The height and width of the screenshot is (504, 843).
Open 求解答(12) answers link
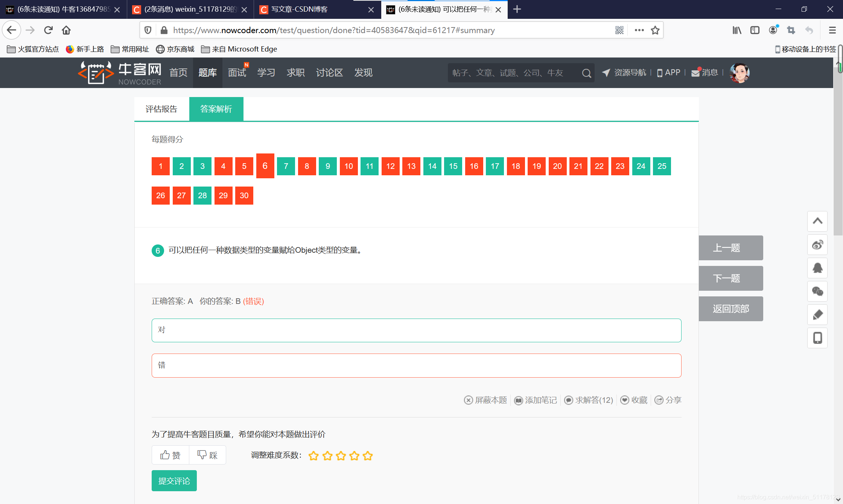click(589, 400)
